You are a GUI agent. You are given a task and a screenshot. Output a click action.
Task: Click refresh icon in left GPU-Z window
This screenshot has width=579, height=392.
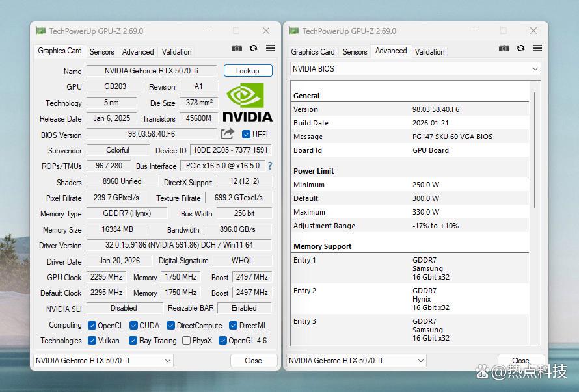pyautogui.click(x=253, y=48)
